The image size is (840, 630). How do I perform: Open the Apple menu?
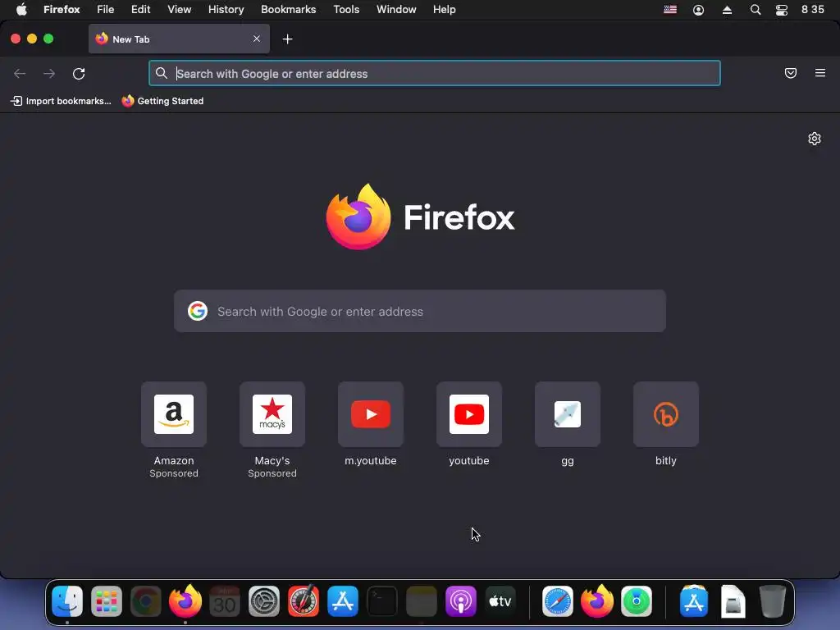(x=21, y=10)
